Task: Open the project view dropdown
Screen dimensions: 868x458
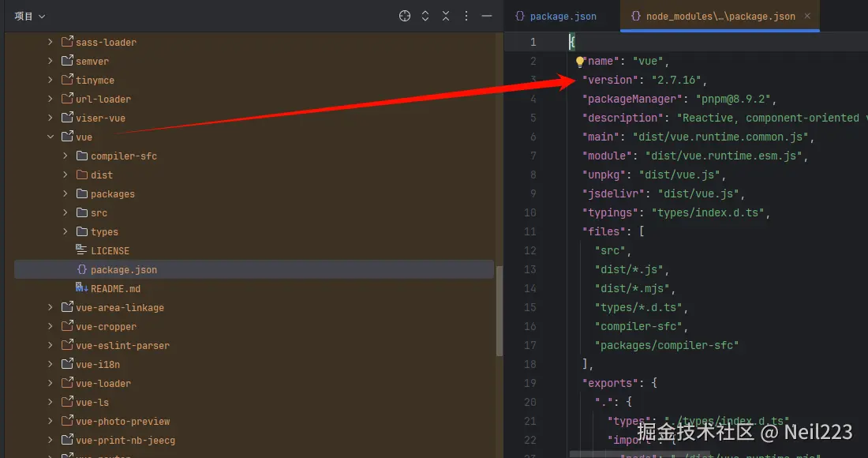Action: [x=30, y=17]
